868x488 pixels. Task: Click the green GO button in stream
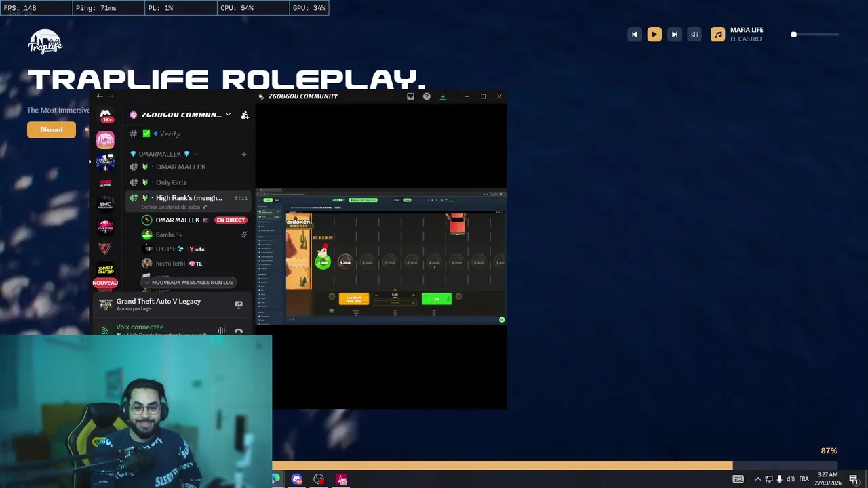[x=437, y=299]
